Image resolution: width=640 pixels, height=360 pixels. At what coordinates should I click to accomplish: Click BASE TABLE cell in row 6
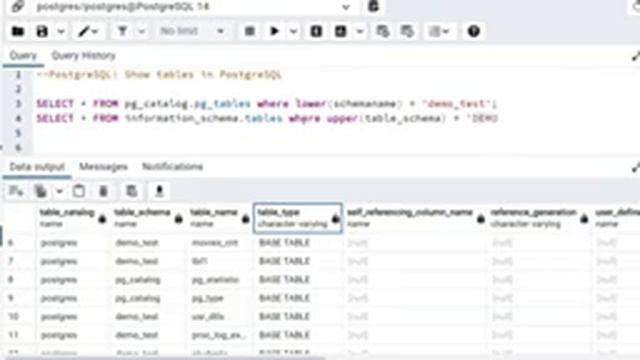click(298, 243)
